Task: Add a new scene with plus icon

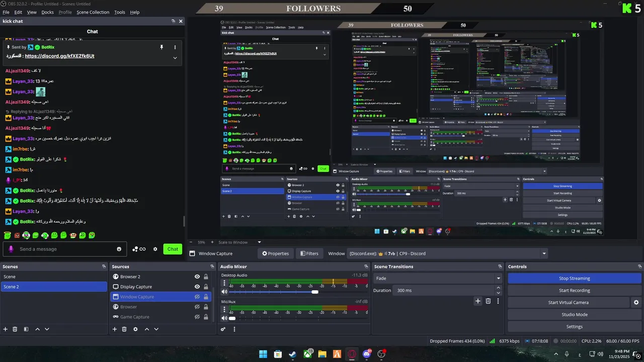Action: [6, 329]
